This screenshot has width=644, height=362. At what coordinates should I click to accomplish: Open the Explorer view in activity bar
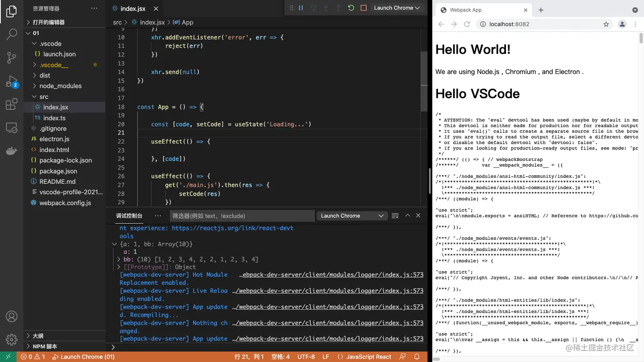[x=11, y=11]
